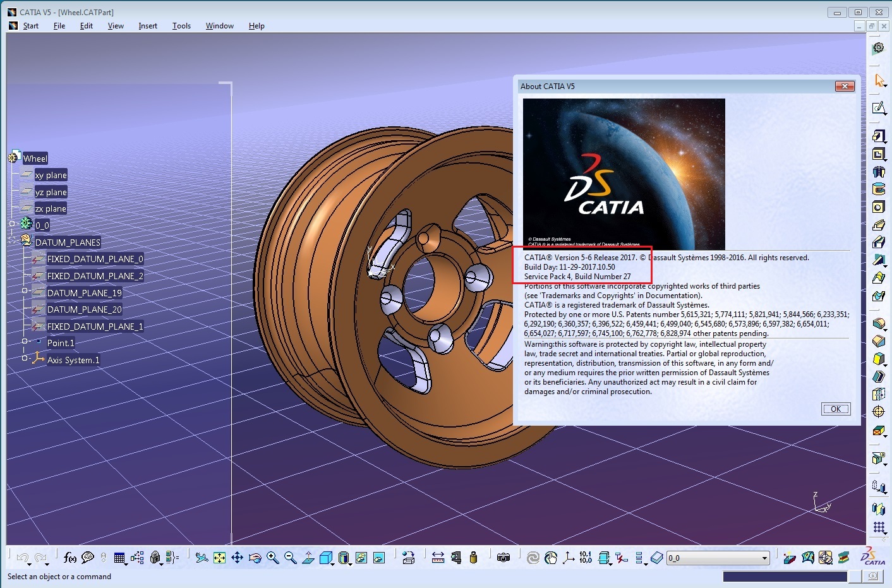Image resolution: width=892 pixels, height=588 pixels.
Task: Activate the Fly Mode airplane icon
Action: (202, 558)
